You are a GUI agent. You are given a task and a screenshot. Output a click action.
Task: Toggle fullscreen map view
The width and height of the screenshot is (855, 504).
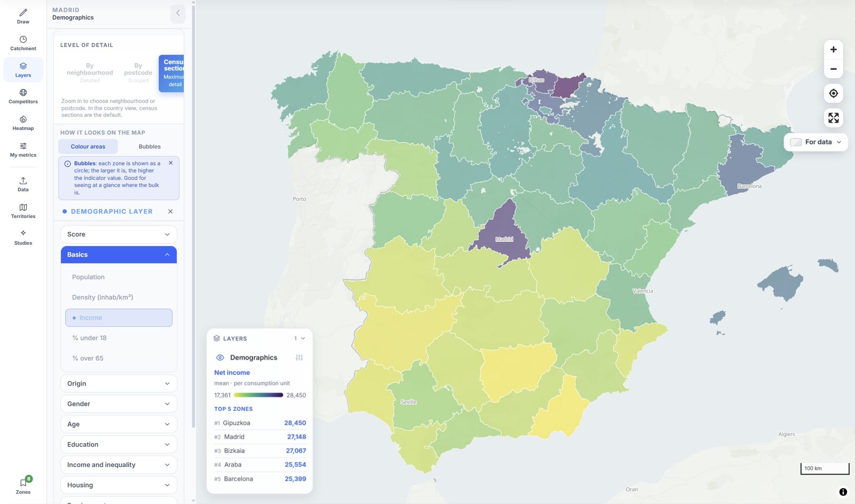833,118
